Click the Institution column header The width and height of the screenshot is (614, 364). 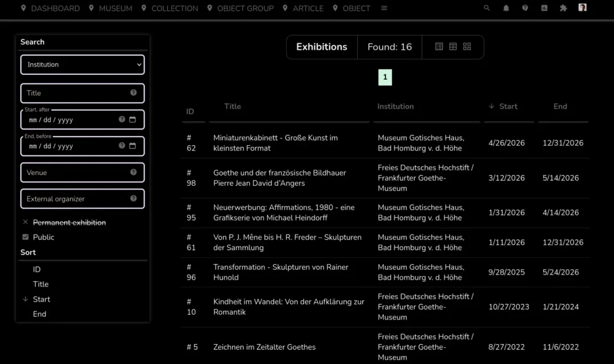point(396,106)
